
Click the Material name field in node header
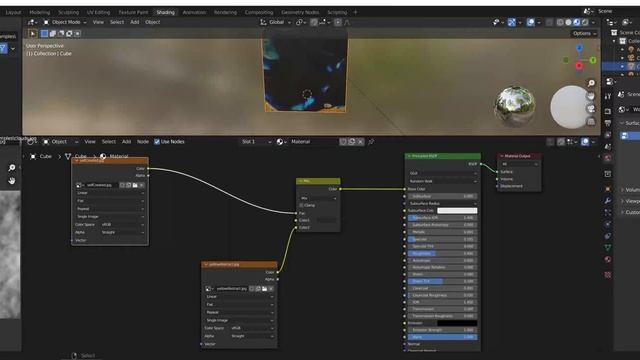point(313,142)
